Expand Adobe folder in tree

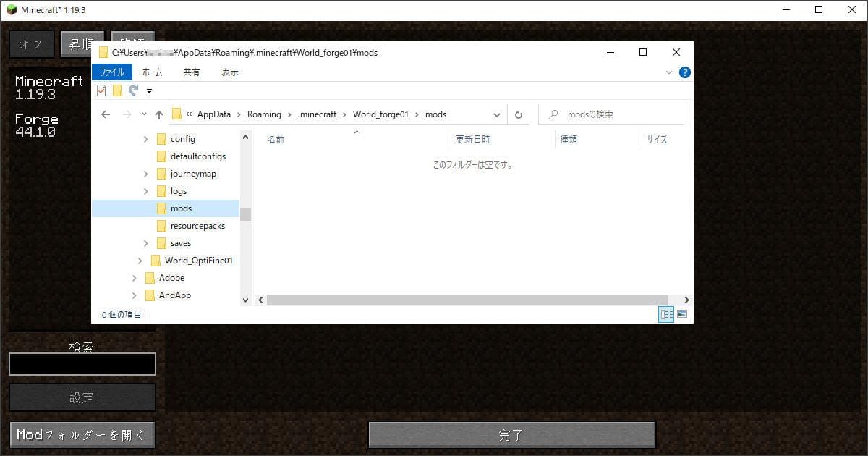[134, 278]
